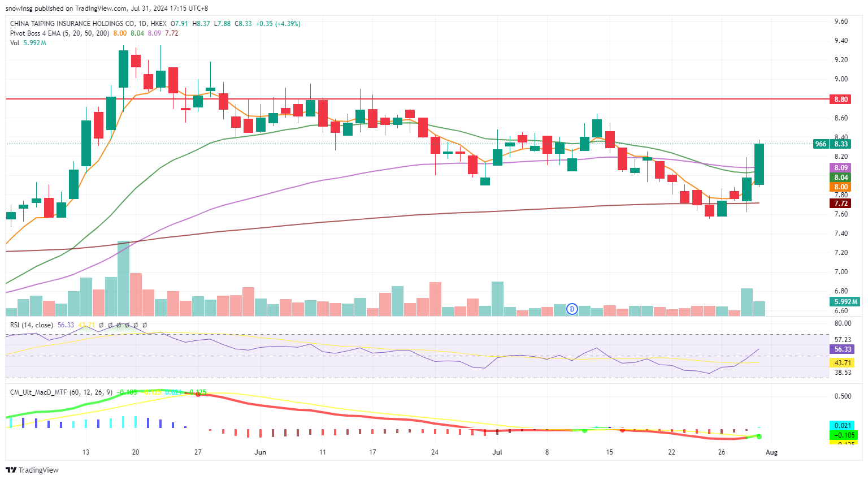Click the Jun label on time axis

click(260, 452)
